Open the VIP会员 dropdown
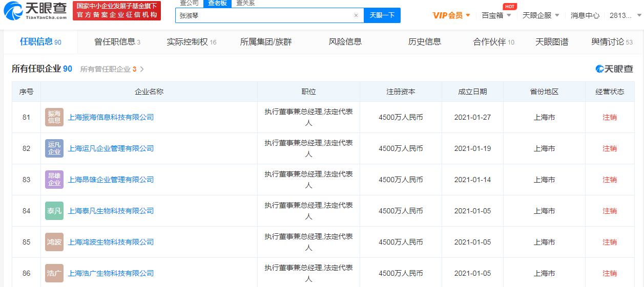Image resolution: width=644 pixels, height=287 pixels. point(451,15)
